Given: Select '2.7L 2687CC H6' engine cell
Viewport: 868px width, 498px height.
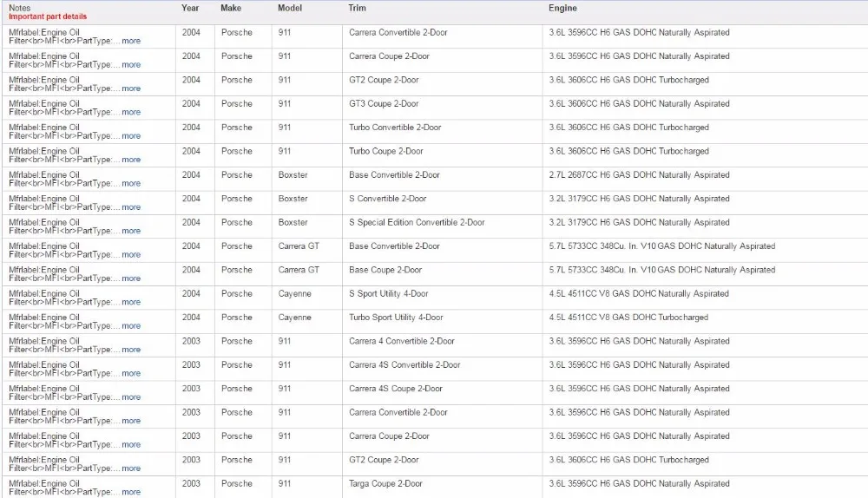Looking at the screenshot, I should [x=640, y=175].
